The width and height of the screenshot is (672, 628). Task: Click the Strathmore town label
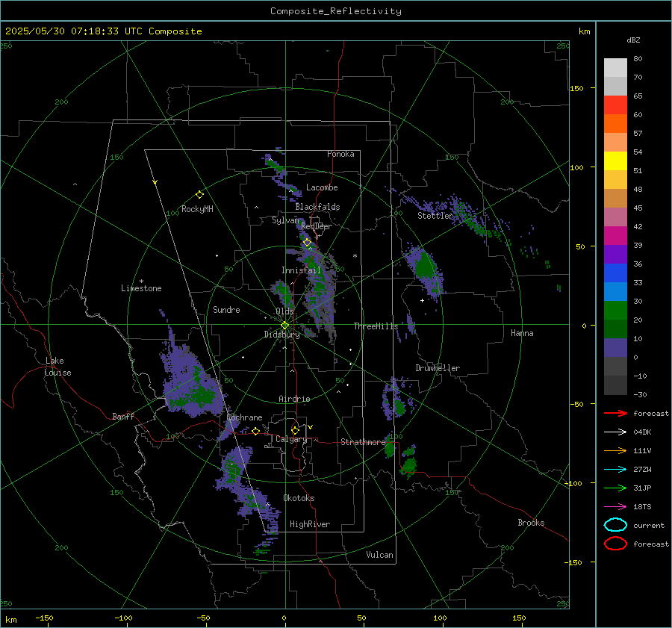coord(363,442)
